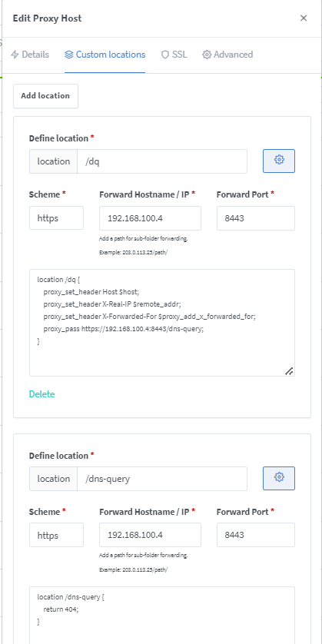This screenshot has height=644, width=322.
Task: Open the Advanced tab
Action: [227, 55]
